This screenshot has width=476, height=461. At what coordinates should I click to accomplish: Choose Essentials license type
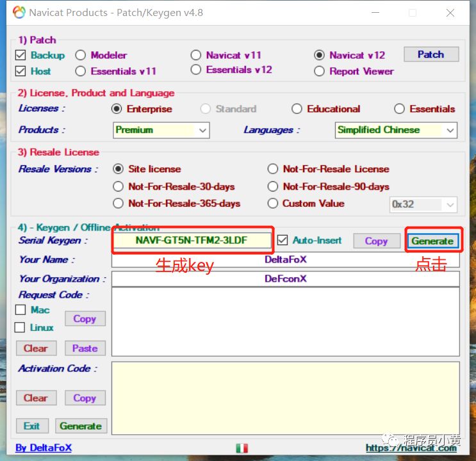[399, 109]
